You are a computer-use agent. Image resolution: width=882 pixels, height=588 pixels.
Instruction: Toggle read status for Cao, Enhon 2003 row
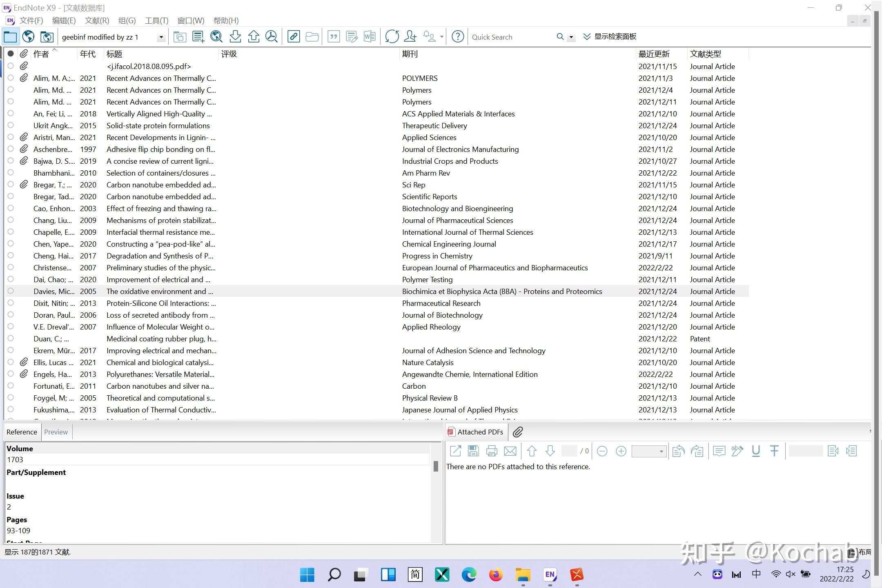coord(11,208)
